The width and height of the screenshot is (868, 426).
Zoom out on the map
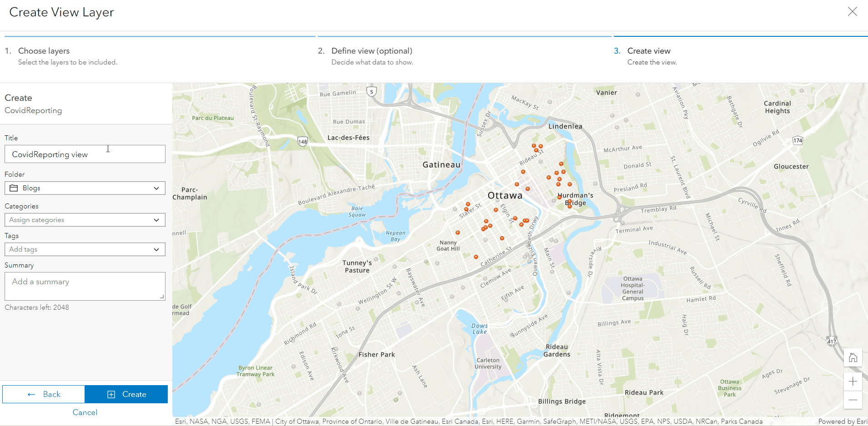coord(853,400)
